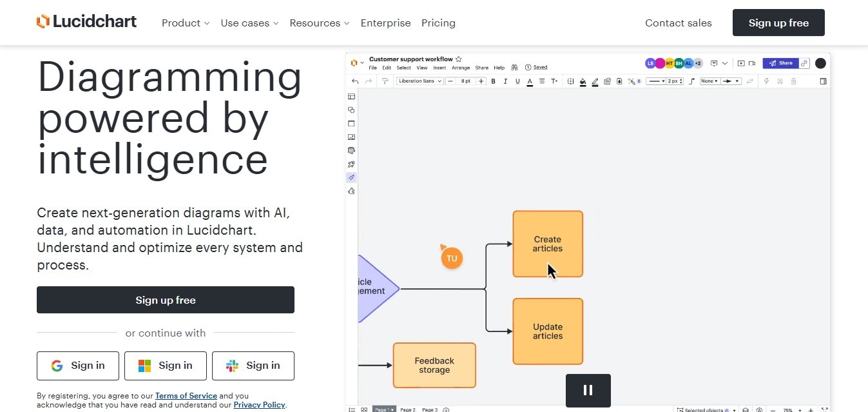Click the redo arrow in the editor
This screenshot has width=868, height=412.
click(369, 81)
